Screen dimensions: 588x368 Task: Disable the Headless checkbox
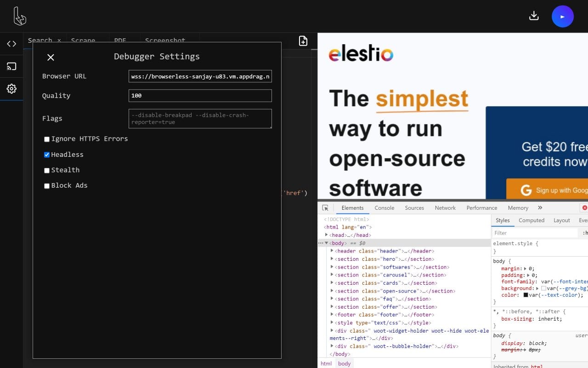click(46, 154)
